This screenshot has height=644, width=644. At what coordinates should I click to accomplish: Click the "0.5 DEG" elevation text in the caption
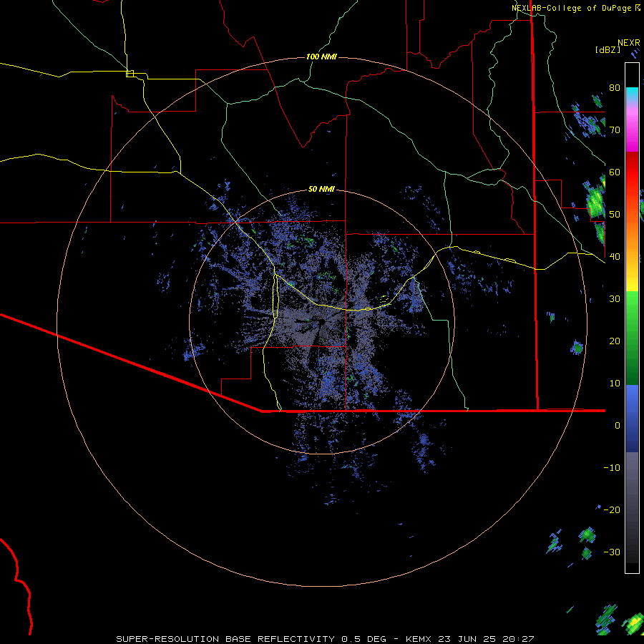click(x=364, y=639)
